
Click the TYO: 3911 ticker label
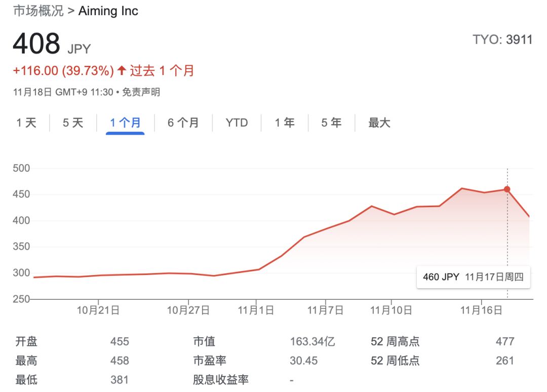click(x=502, y=40)
